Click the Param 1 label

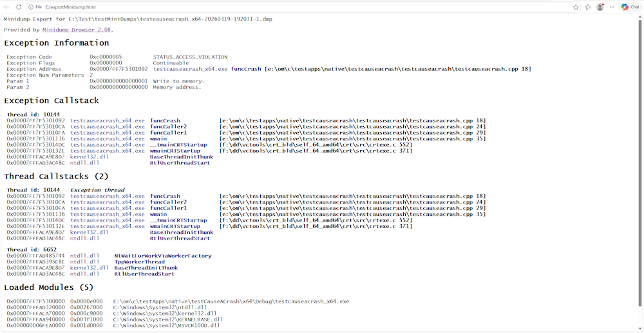click(18, 81)
